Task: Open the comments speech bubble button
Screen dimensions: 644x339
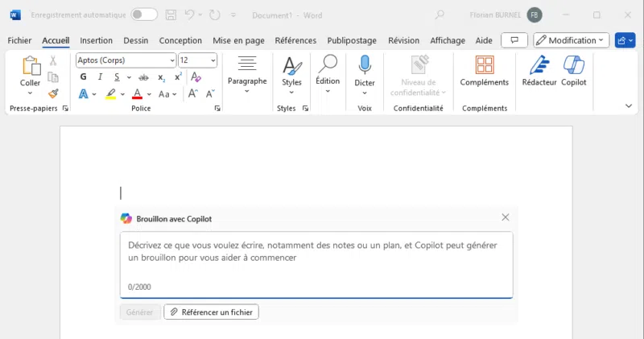Action: pos(514,40)
